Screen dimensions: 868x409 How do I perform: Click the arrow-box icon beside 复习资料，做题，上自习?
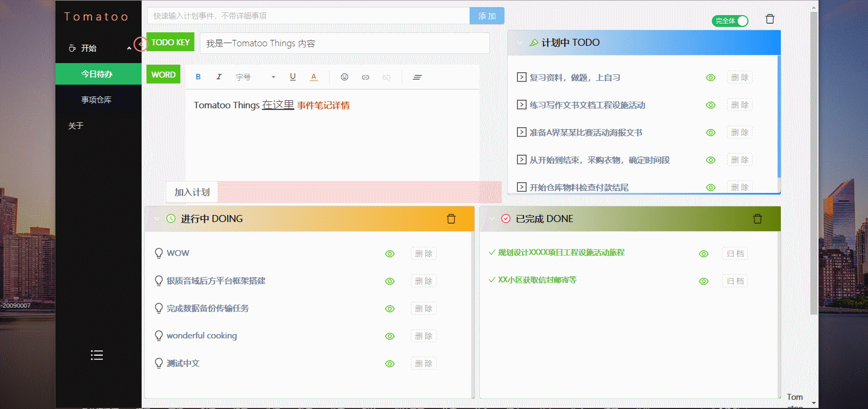click(522, 77)
